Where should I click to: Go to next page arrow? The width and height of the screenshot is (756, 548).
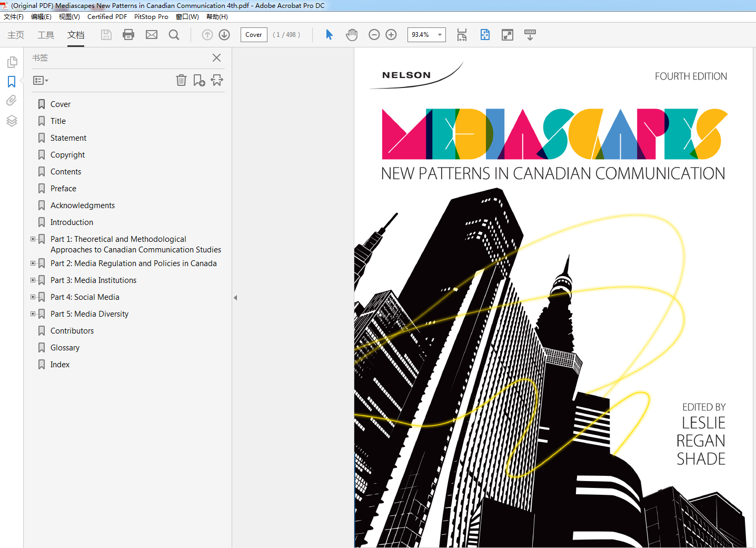click(x=224, y=35)
